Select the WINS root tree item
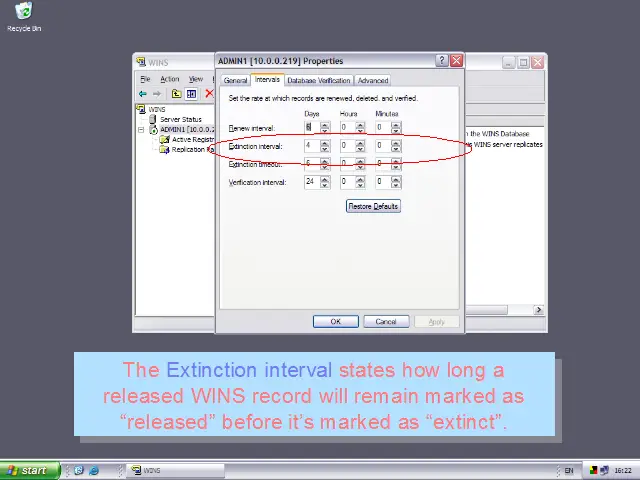The height and width of the screenshot is (480, 640). point(157,109)
